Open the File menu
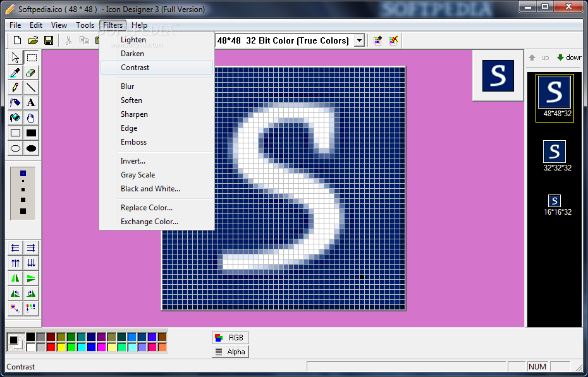 point(15,25)
